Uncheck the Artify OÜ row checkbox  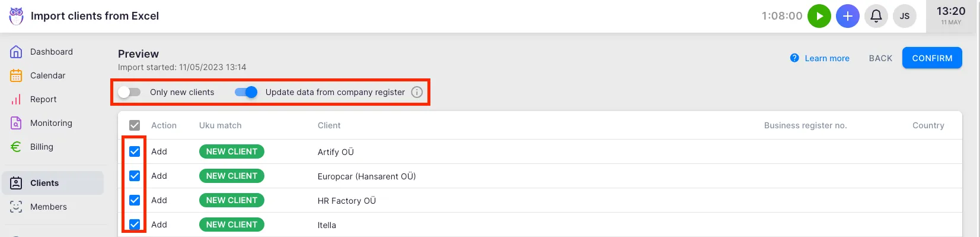135,151
